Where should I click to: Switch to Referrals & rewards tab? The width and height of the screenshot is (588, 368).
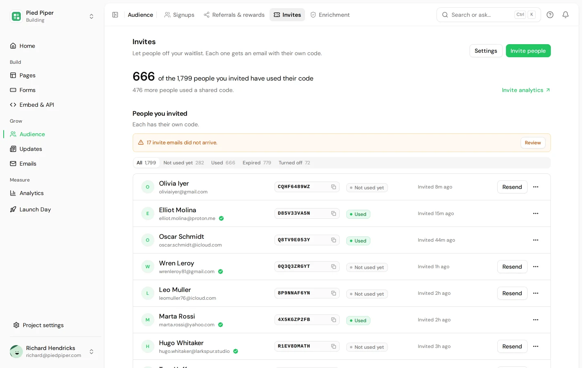point(234,15)
